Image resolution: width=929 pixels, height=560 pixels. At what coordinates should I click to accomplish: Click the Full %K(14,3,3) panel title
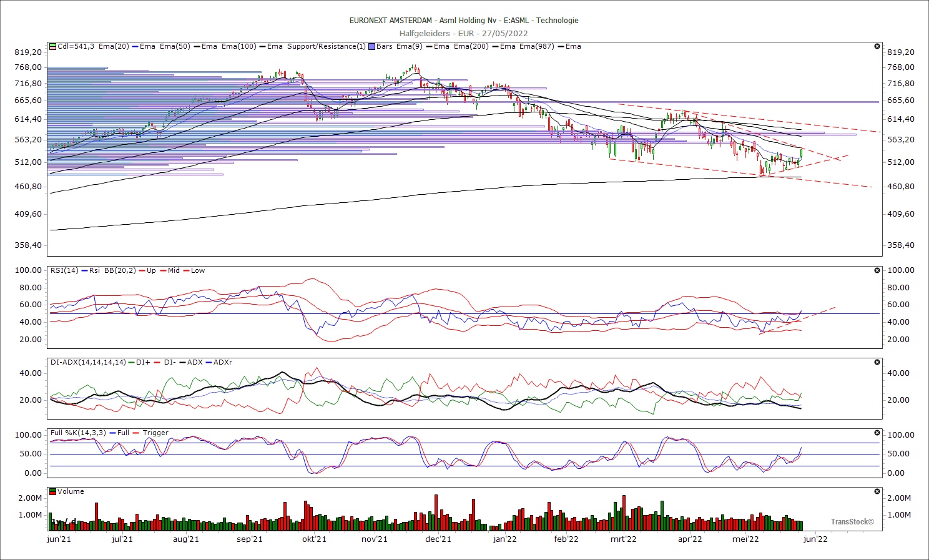78,433
